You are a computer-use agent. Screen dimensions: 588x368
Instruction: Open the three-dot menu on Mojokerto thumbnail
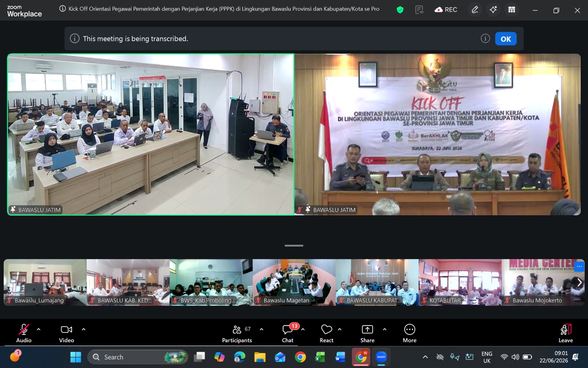[x=579, y=266]
